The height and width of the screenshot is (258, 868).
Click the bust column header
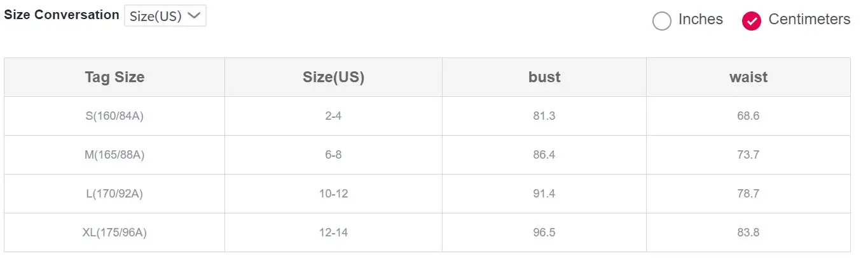coord(544,77)
